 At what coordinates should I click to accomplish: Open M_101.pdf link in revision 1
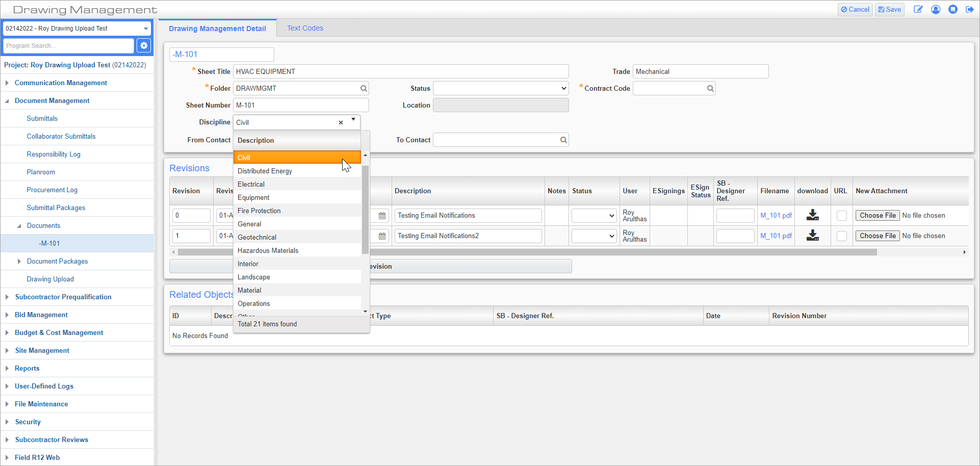click(776, 236)
